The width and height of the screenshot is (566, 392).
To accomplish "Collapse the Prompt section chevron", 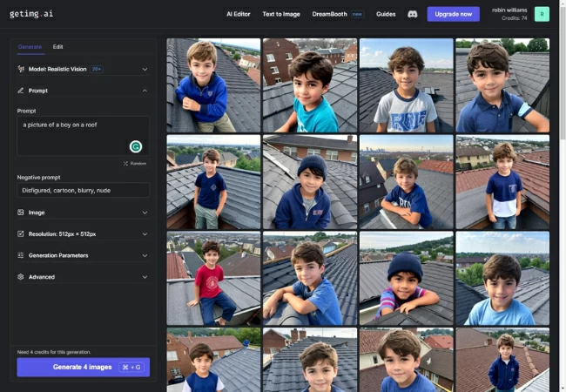I will tap(145, 91).
